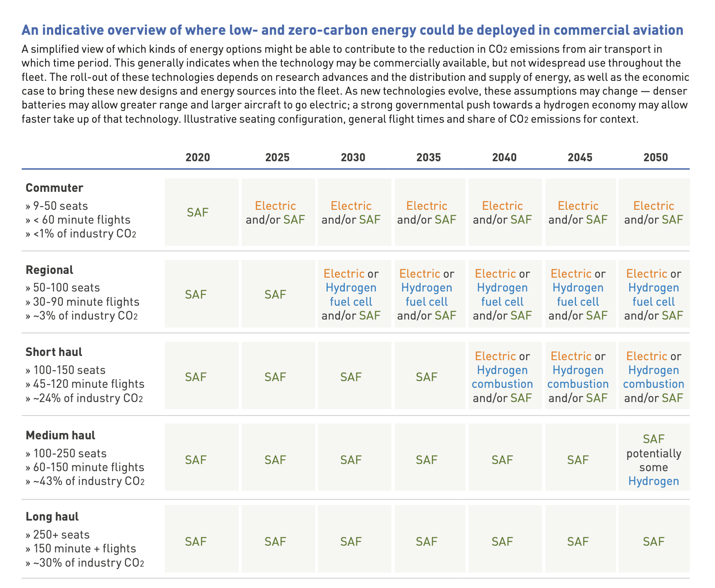Click the Commuter 2020 SAF cell
This screenshot has width=715, height=588.
coord(198,212)
